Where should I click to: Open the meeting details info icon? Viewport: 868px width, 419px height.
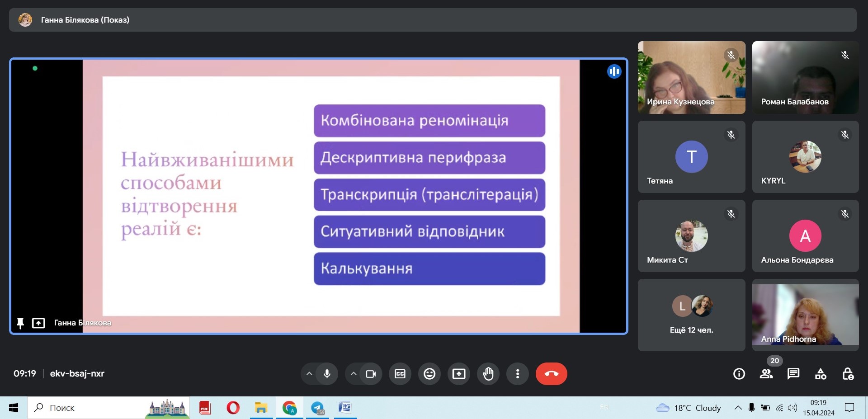pyautogui.click(x=739, y=374)
